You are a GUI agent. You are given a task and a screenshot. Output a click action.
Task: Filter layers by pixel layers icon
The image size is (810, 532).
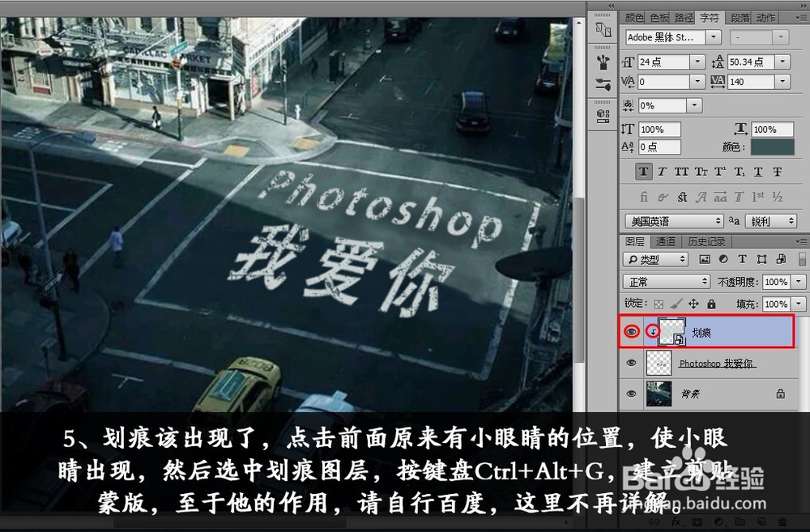pyautogui.click(x=705, y=259)
